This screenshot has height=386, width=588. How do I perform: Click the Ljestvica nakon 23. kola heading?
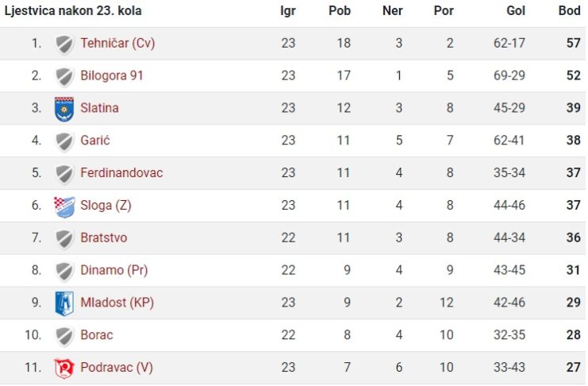(73, 10)
